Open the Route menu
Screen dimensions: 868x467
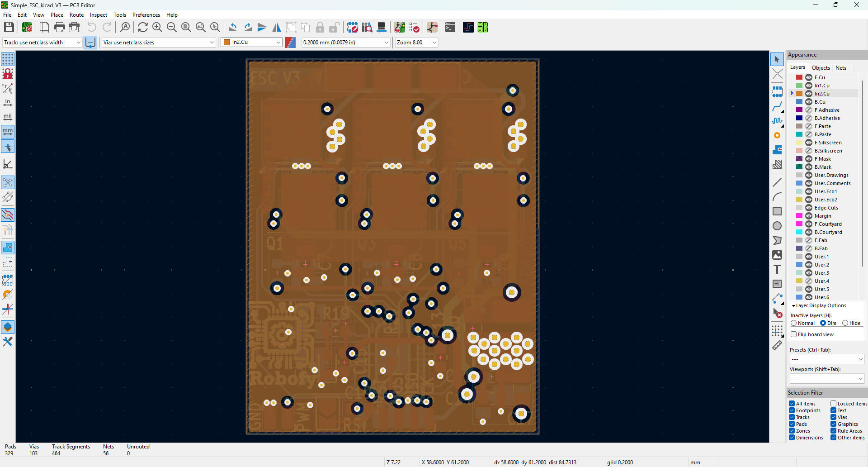coord(76,15)
